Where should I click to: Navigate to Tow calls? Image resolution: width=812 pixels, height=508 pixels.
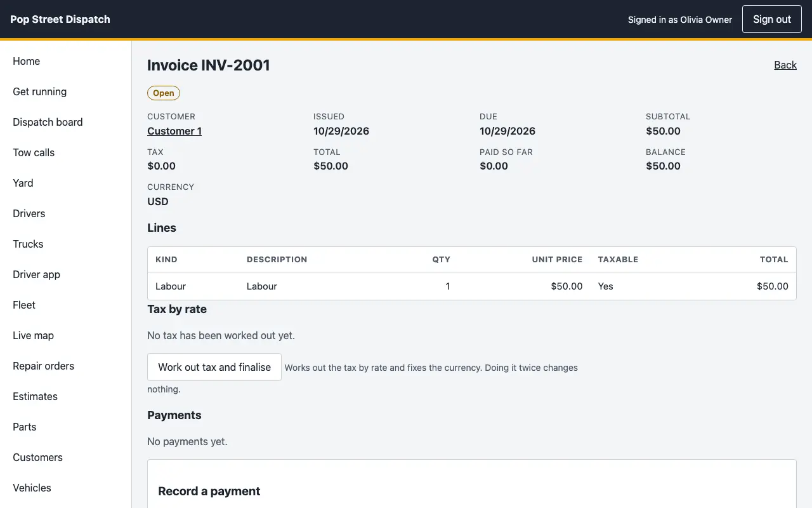tap(34, 152)
